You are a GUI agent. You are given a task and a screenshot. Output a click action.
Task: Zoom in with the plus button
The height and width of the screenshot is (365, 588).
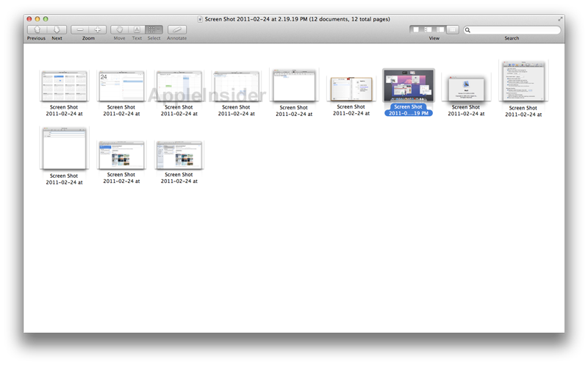coord(97,29)
